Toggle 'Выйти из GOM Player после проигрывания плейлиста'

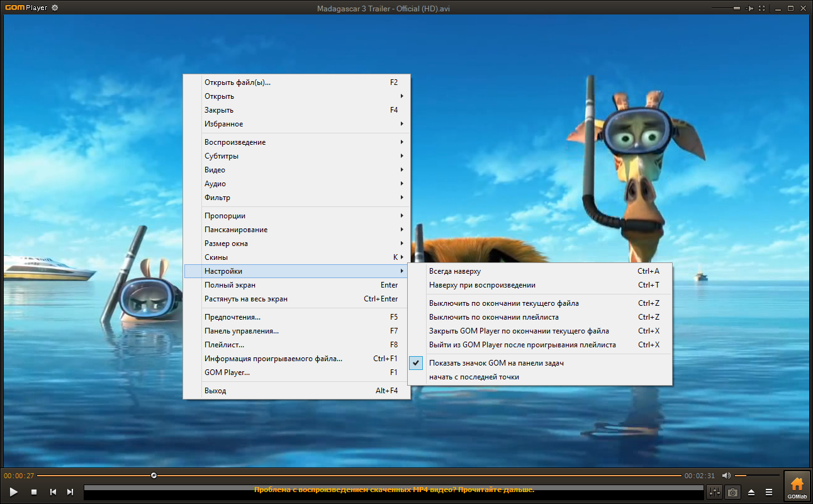[x=541, y=345]
